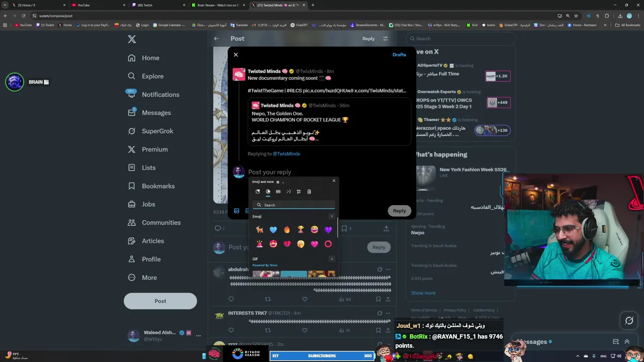Open Articles in the sidebar
The height and width of the screenshot is (362, 644).
[x=146, y=241]
